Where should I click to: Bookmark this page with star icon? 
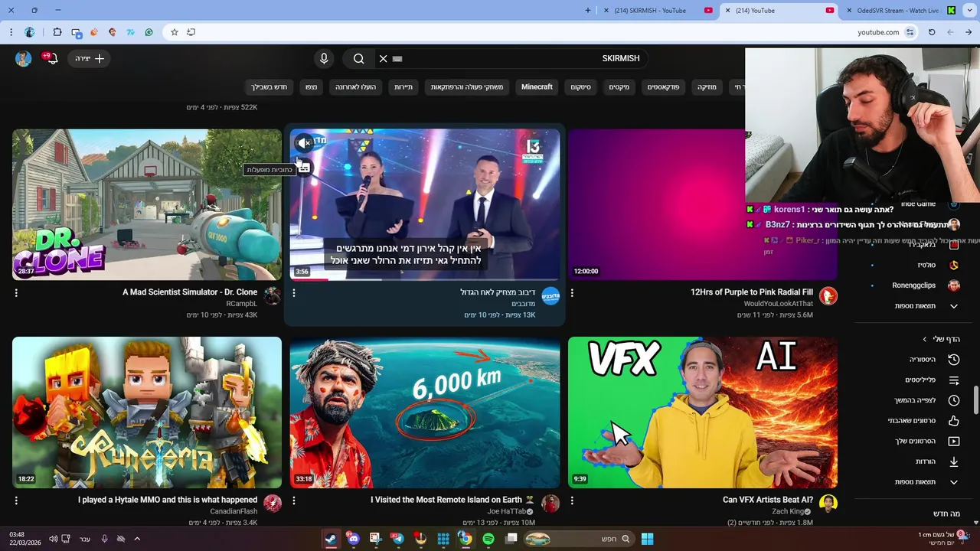(175, 32)
